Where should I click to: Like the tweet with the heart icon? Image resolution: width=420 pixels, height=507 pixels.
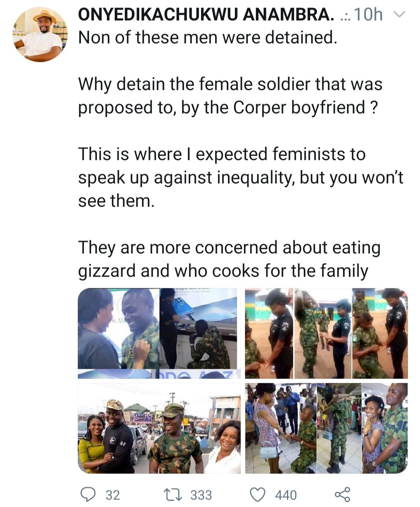tap(257, 495)
